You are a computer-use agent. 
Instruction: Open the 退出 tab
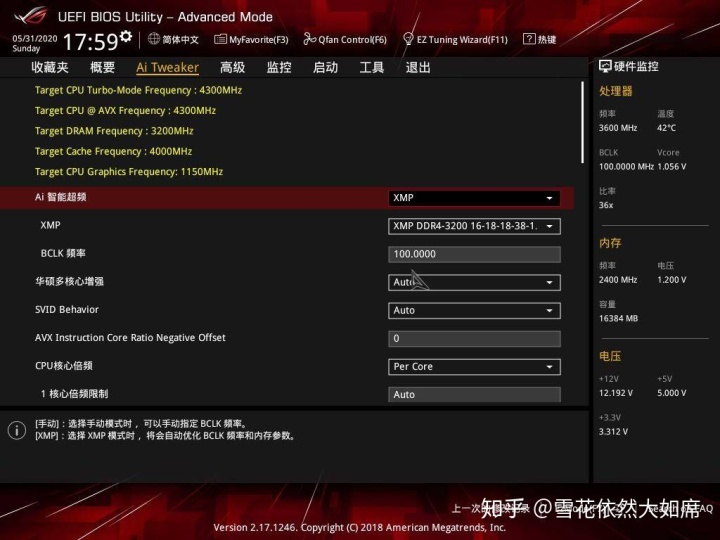[418, 68]
